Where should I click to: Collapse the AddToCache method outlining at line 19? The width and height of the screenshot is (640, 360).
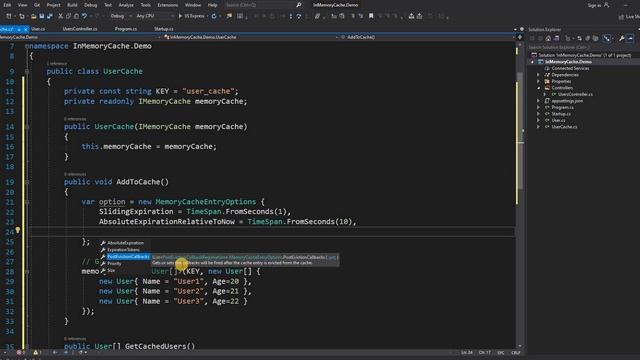(27, 182)
